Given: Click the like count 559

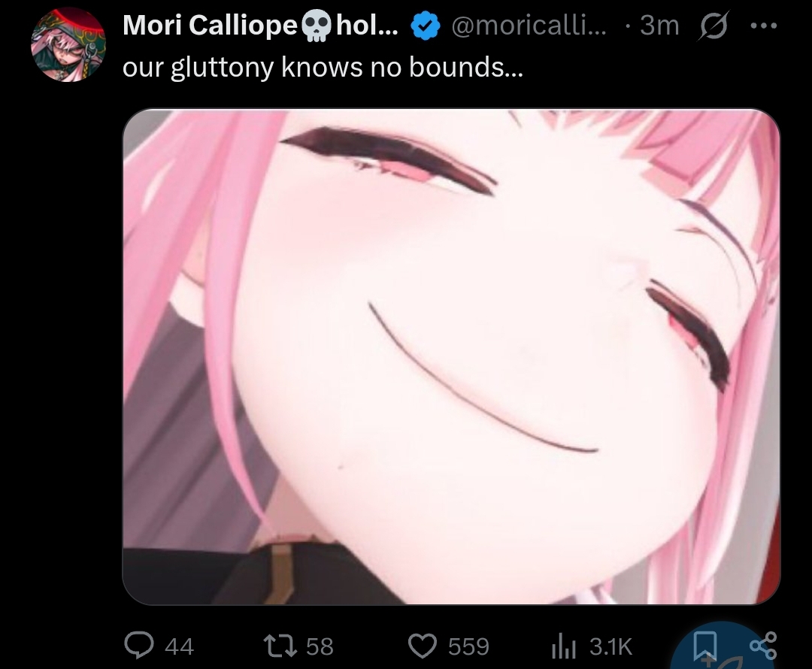Looking at the screenshot, I should [468, 646].
